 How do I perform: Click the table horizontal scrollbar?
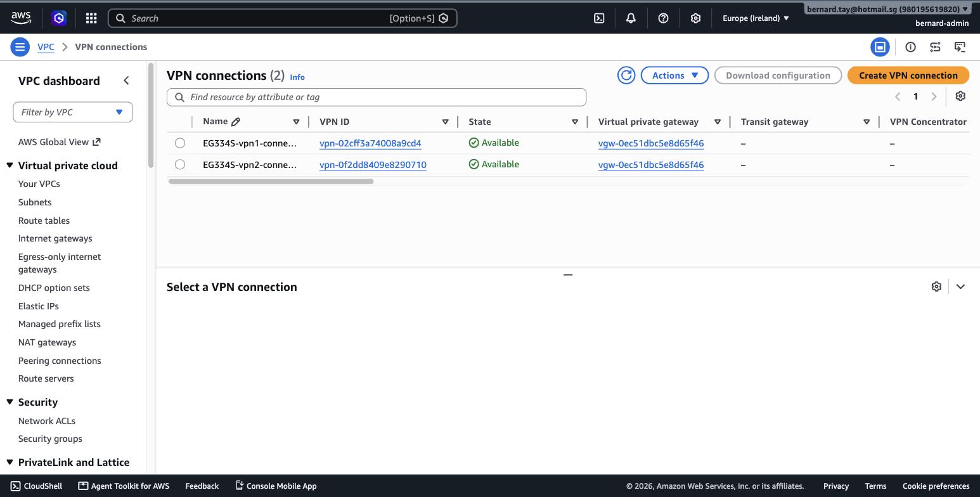pos(271,181)
